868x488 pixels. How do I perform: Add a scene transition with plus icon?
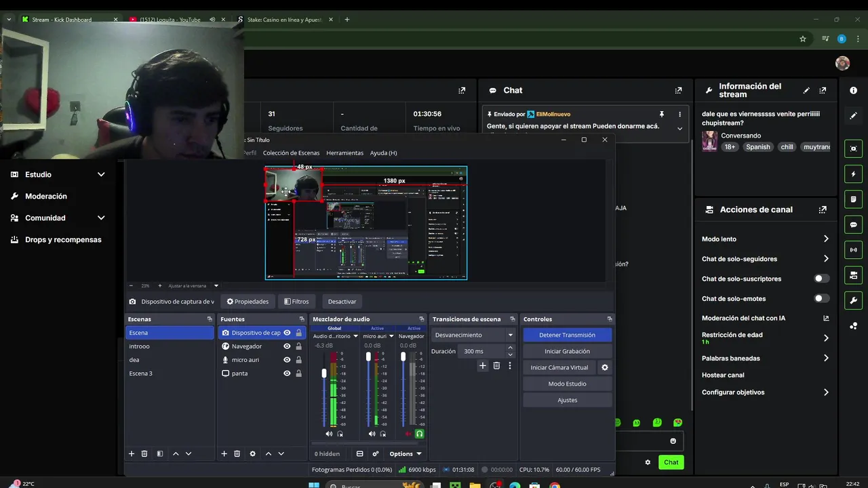(483, 365)
